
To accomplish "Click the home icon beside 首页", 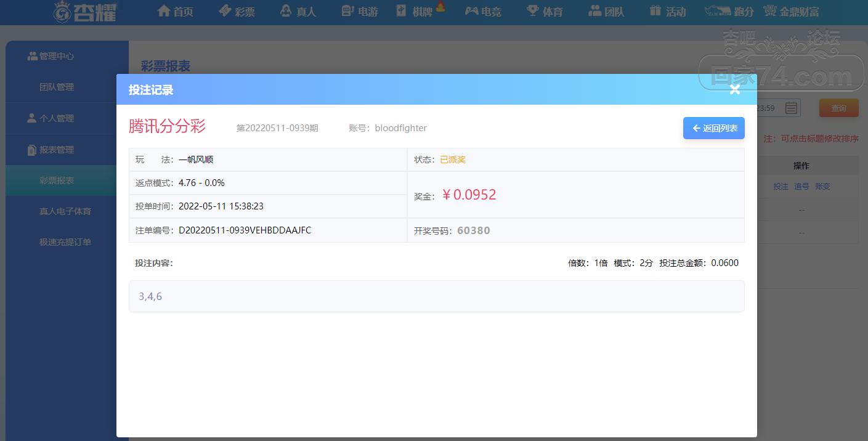I will click(163, 10).
